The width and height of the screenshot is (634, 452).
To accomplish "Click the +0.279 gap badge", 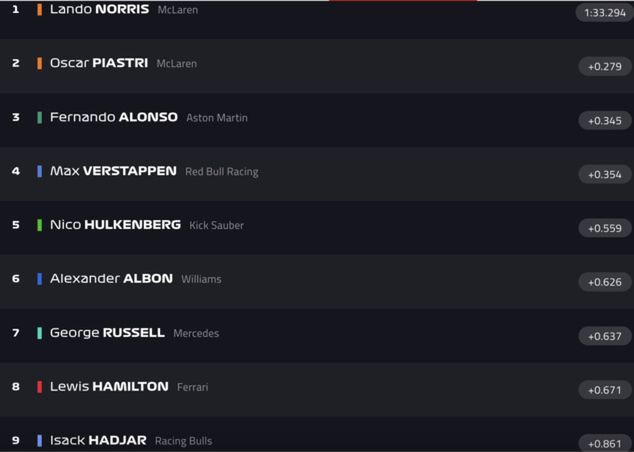I will pos(604,67).
